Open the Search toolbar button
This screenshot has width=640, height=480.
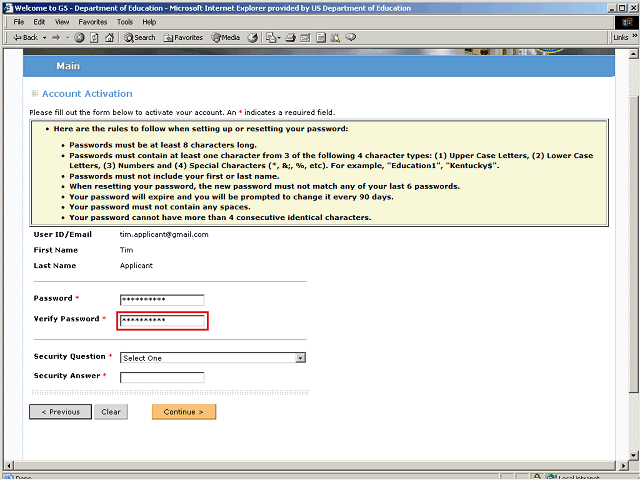(x=140, y=38)
